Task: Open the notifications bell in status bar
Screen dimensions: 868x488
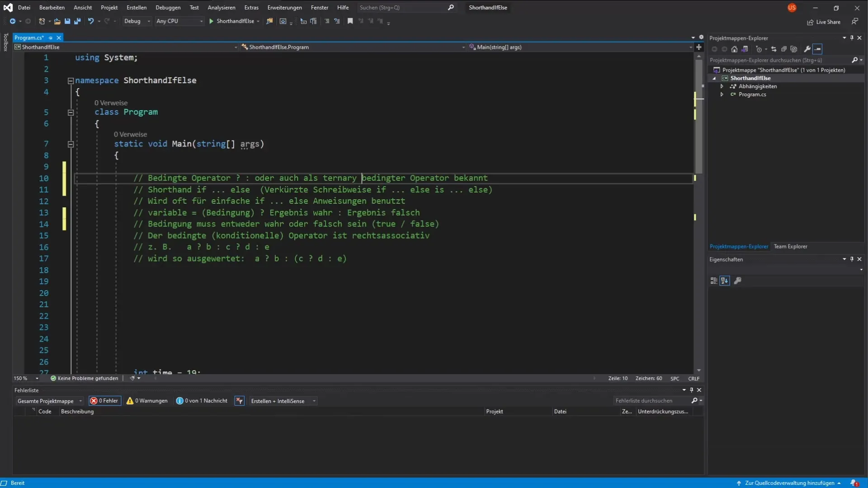Action: coord(854,483)
